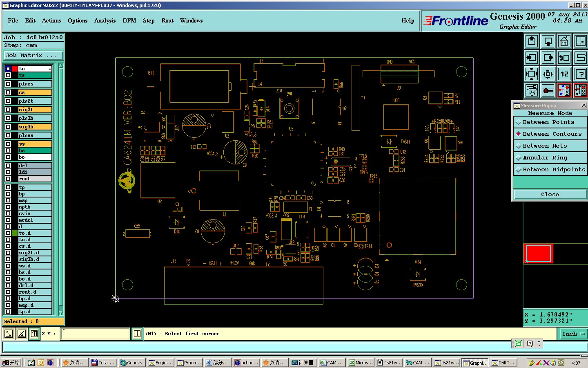588x368 pixels.
Task: Click the exclamation mark icon in bottom bar
Action: (137, 334)
